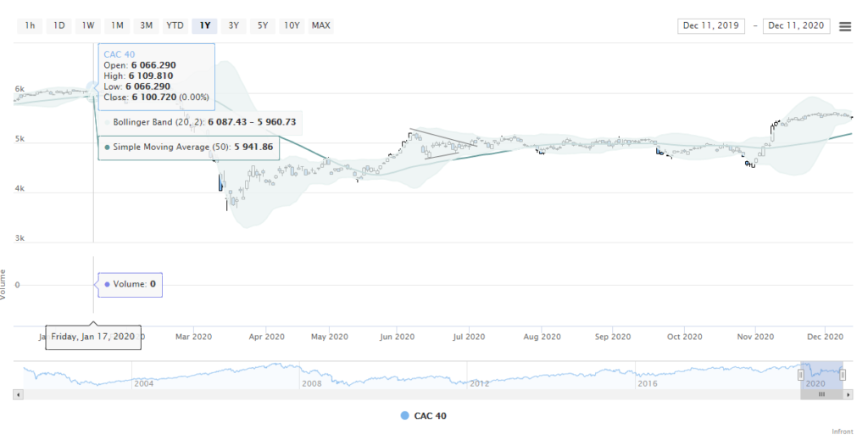Viewport: 868px width, 446px height.
Task: Click the Oct 2020 axis label
Action: click(x=685, y=337)
